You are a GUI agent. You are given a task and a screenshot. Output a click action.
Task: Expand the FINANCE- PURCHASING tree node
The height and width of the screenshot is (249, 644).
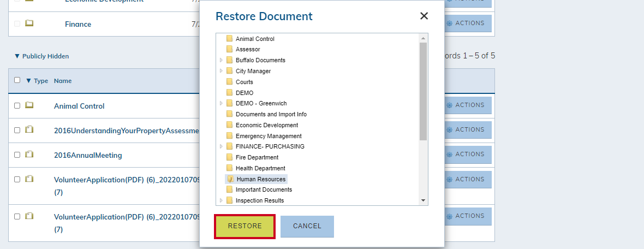coord(222,147)
